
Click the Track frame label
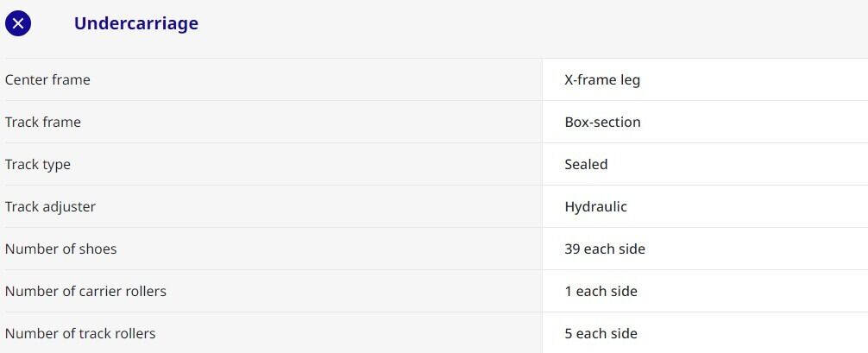[x=43, y=122]
